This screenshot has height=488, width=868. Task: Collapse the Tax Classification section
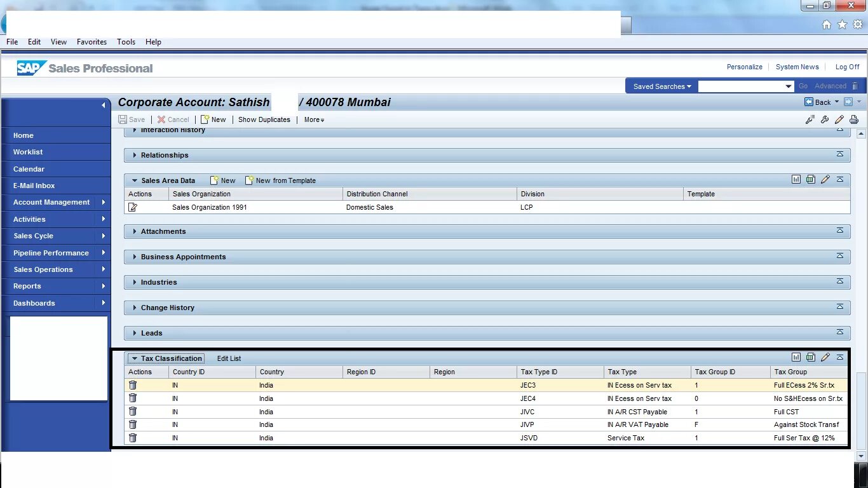[x=135, y=358]
